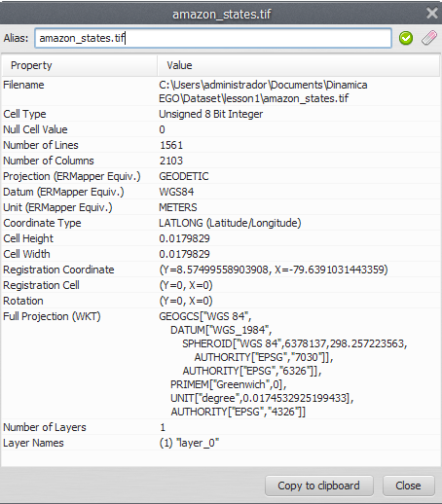Select the Number of Lines row
Viewport: 442px width, 504px height.
click(221, 145)
